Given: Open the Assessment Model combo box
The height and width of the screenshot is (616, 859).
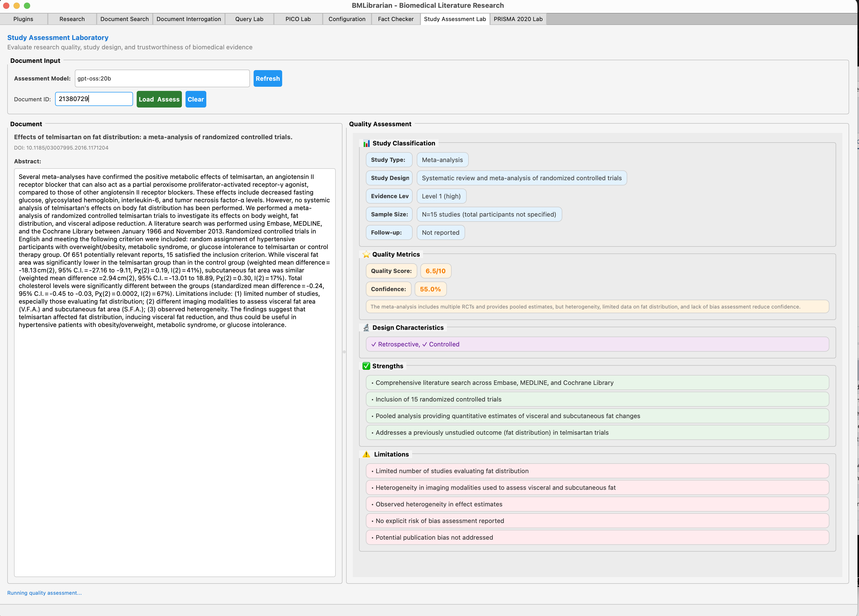Looking at the screenshot, I should 162,78.
